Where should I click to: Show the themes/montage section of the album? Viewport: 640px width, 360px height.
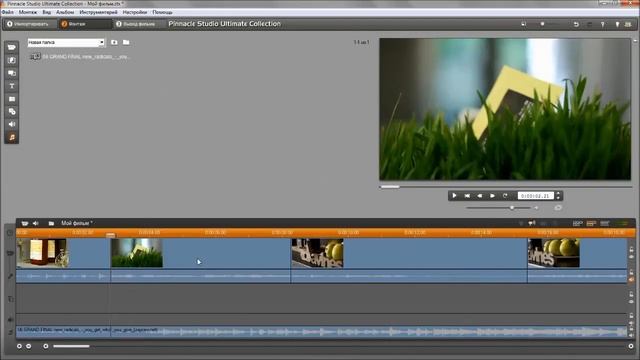[12, 73]
